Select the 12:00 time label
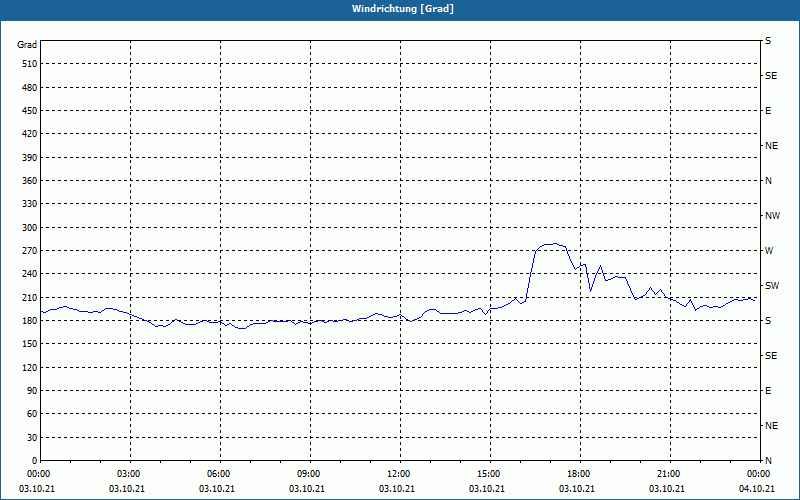 tap(400, 474)
